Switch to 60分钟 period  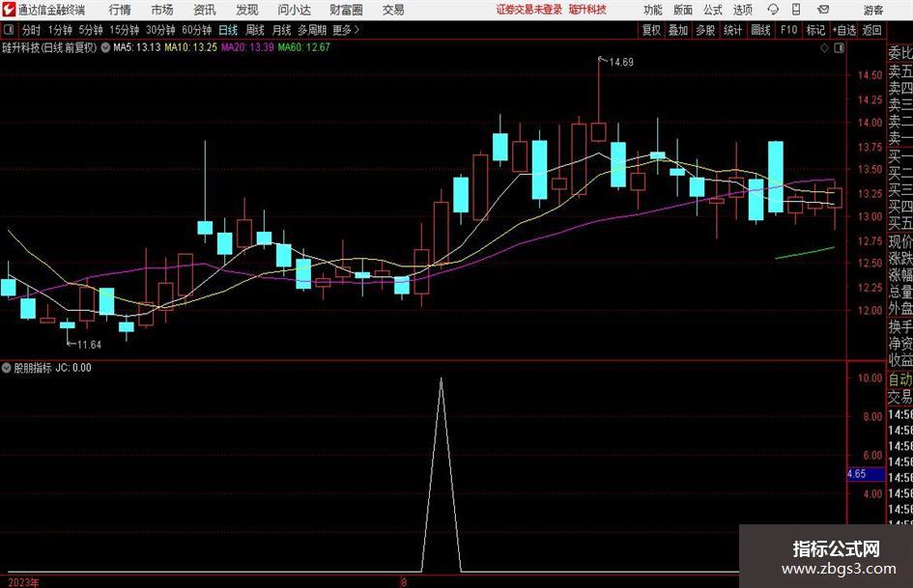click(196, 30)
